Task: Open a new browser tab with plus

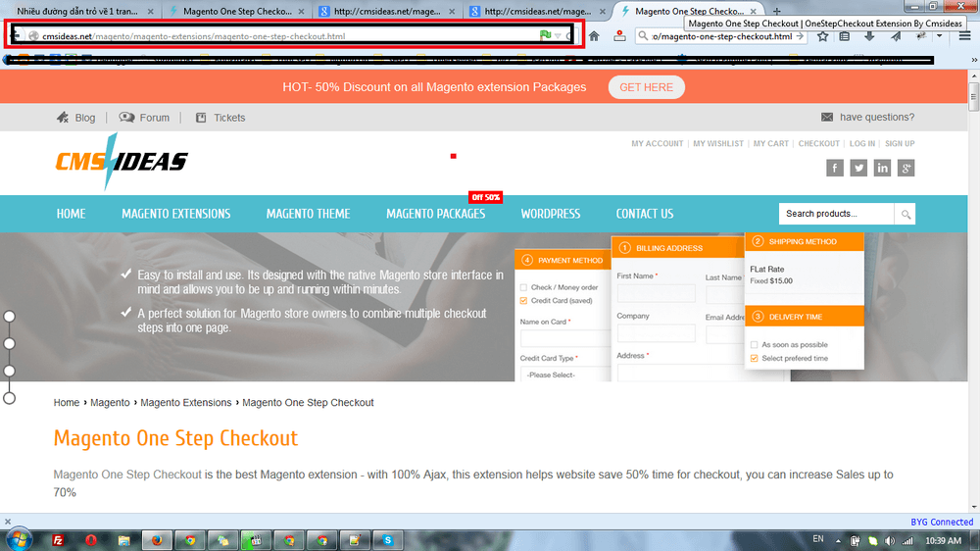Action: tap(776, 11)
